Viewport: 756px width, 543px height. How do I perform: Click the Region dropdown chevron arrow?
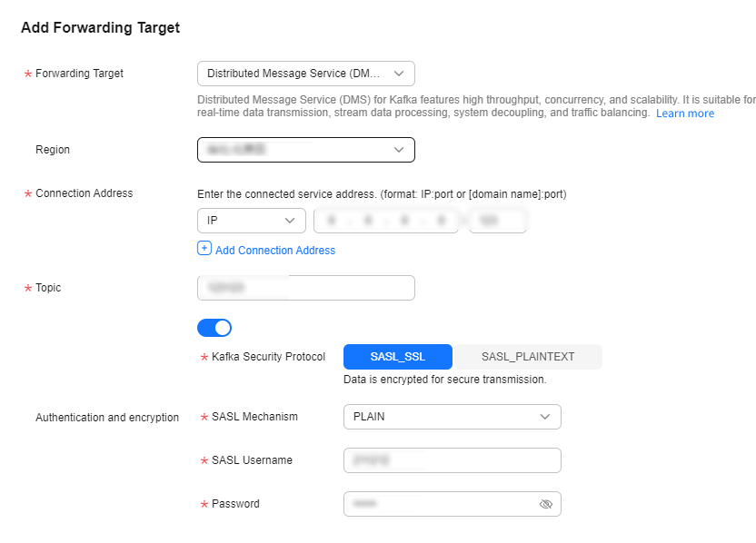(399, 150)
